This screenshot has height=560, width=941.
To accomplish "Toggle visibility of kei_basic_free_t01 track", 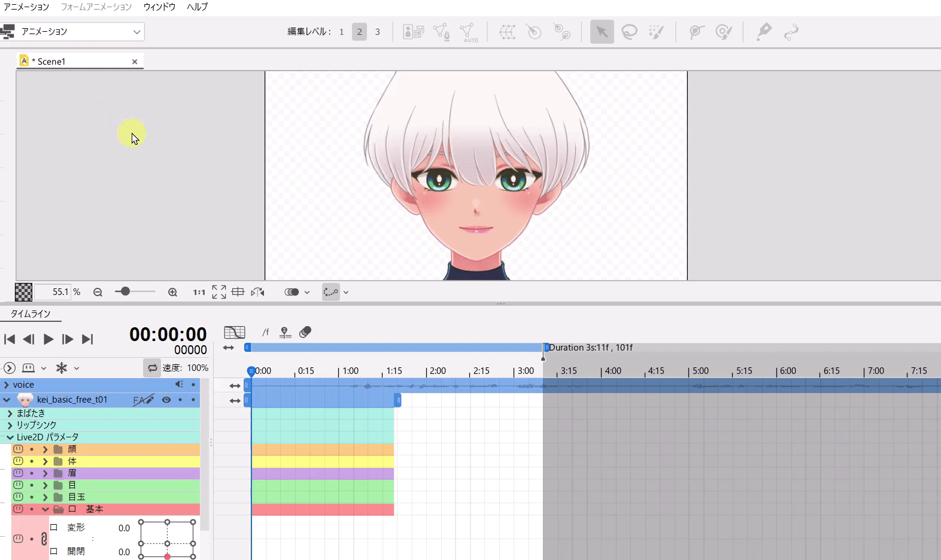I will 166,400.
